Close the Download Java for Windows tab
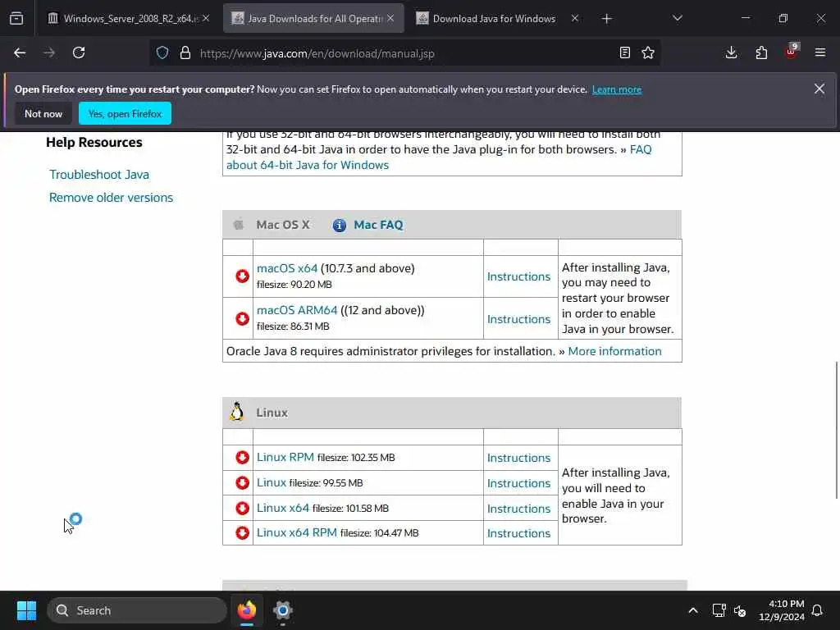The image size is (840, 630). pyautogui.click(x=574, y=19)
